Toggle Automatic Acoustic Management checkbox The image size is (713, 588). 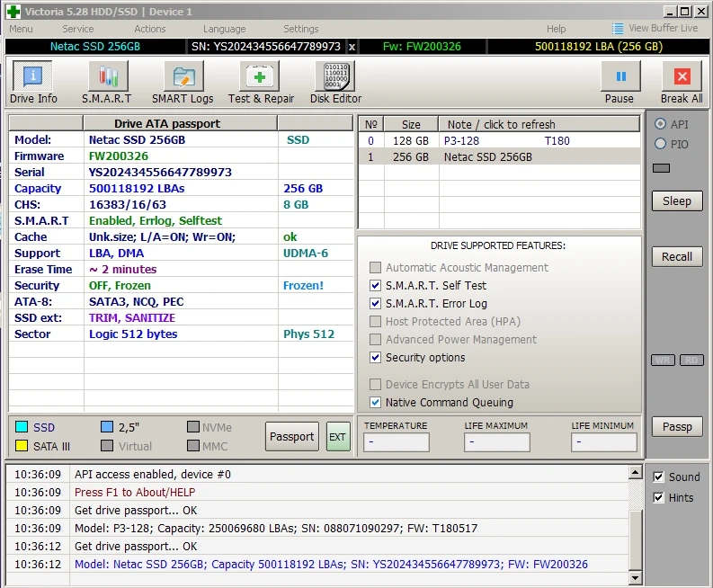tap(375, 267)
